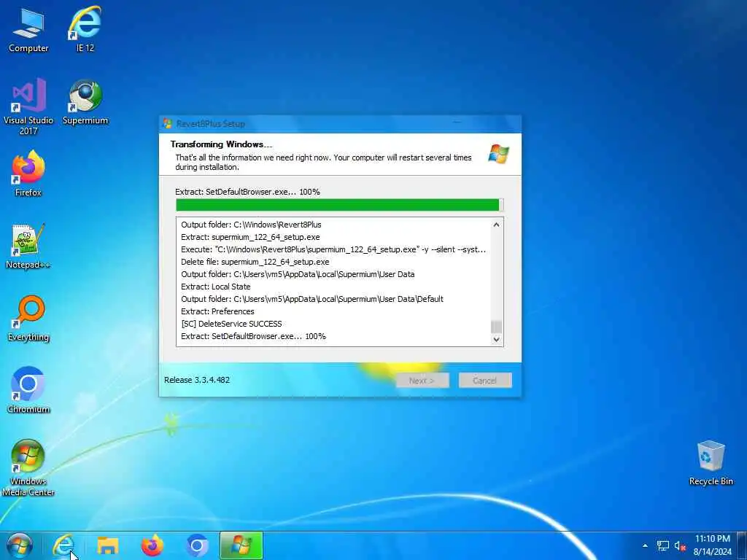Open the network status tray icon

662,545
